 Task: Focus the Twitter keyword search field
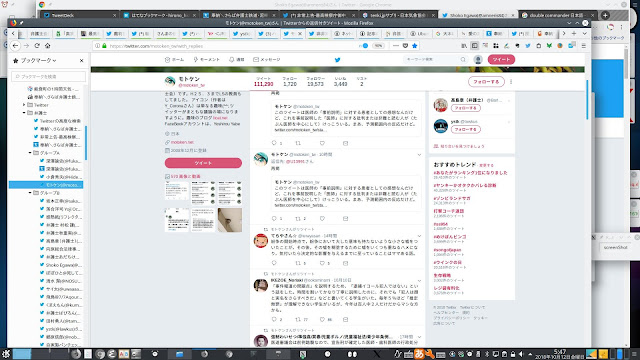tap(435, 60)
